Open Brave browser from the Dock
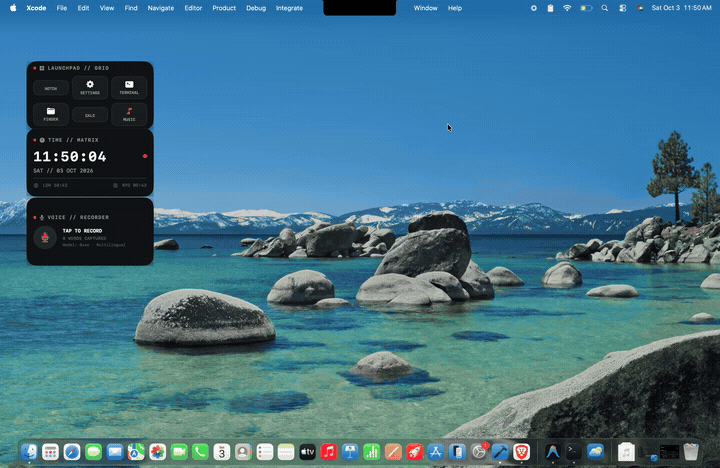 [x=522, y=452]
